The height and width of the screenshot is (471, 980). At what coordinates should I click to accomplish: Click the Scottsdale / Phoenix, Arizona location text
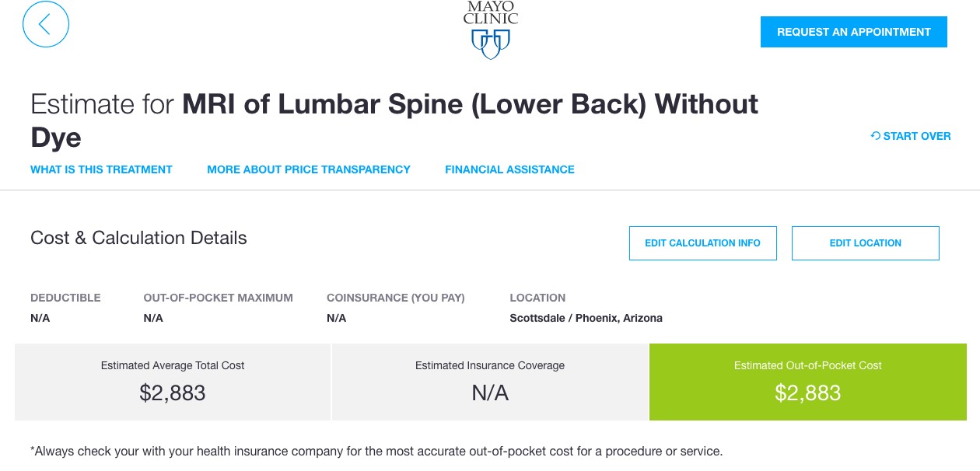tap(586, 318)
